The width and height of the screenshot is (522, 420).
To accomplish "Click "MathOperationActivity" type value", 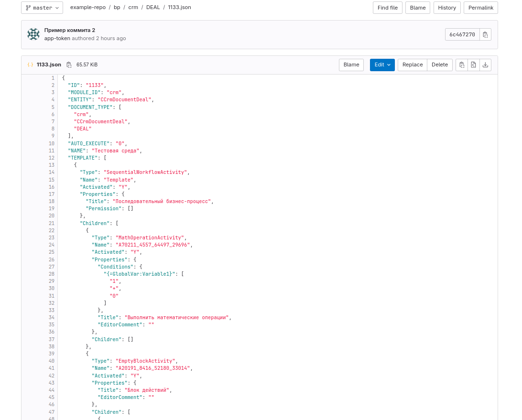I will (x=150, y=237).
